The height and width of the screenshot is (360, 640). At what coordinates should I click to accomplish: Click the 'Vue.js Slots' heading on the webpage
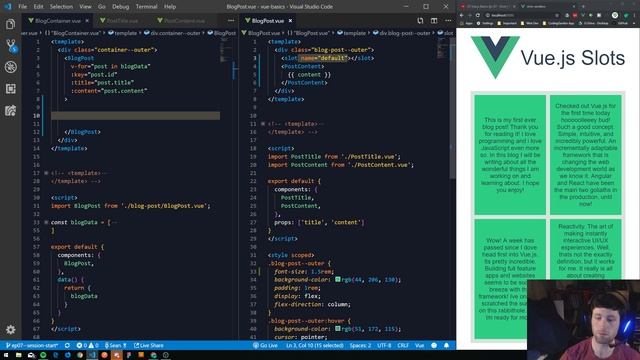(573, 58)
